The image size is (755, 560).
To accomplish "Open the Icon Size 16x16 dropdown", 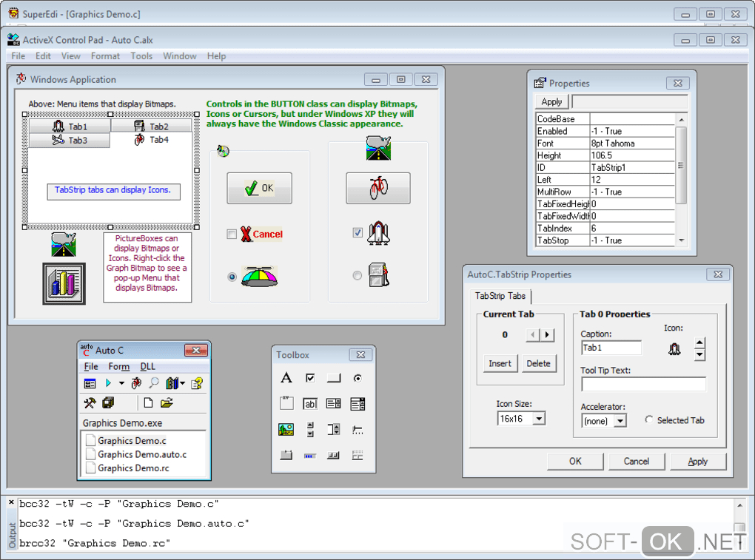I will point(540,419).
